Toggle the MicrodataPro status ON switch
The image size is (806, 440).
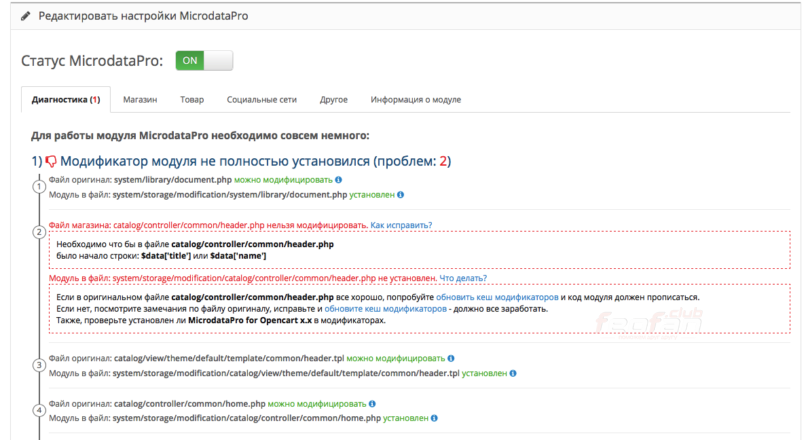[204, 61]
